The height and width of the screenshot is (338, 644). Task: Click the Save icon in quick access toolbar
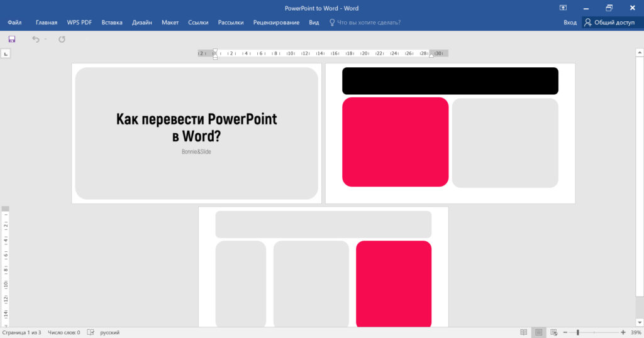click(11, 39)
